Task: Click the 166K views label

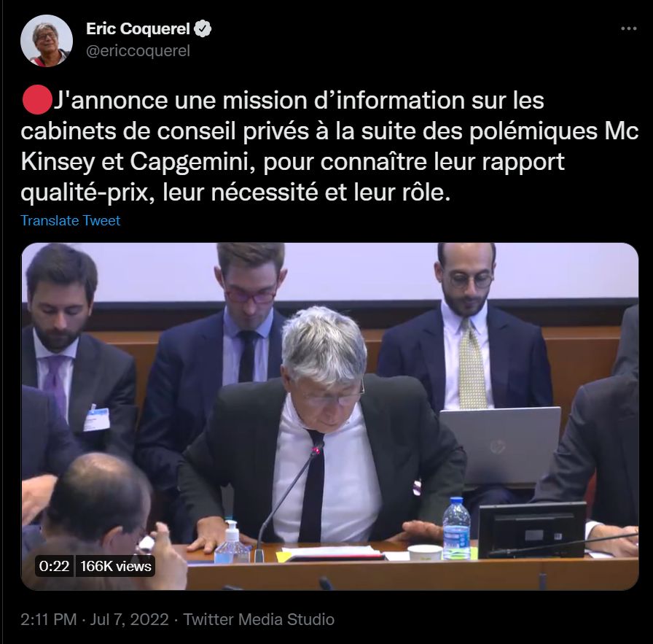Action: [115, 566]
